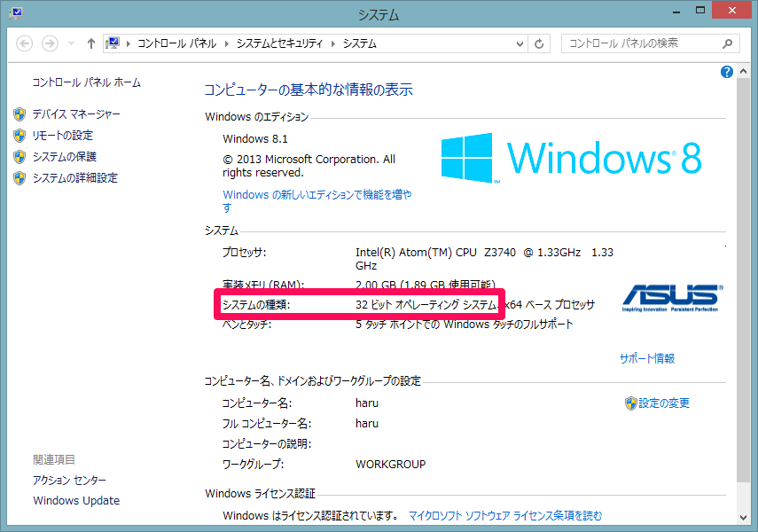Click the ワークグループ: label
This screenshot has height=532, width=758.
point(253,465)
